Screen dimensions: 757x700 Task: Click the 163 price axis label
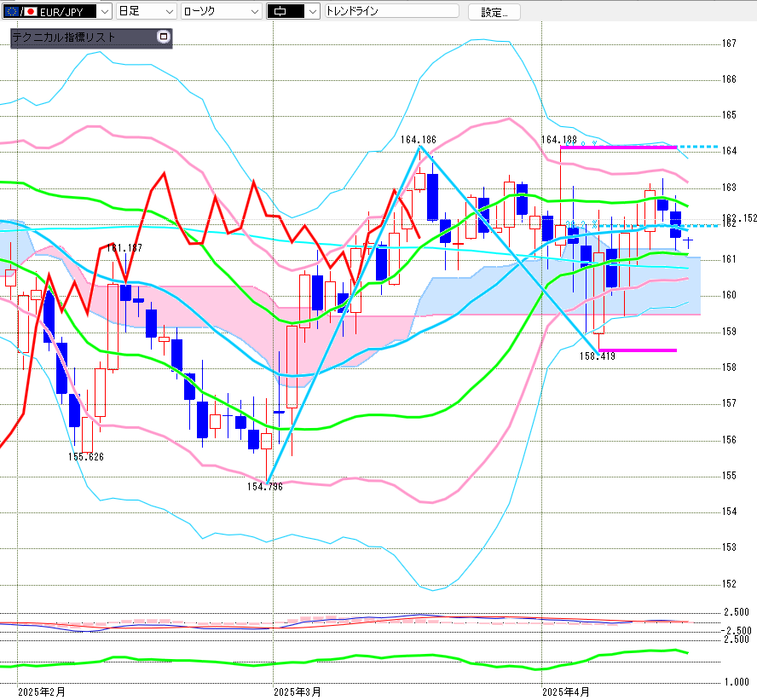pyautogui.click(x=729, y=188)
